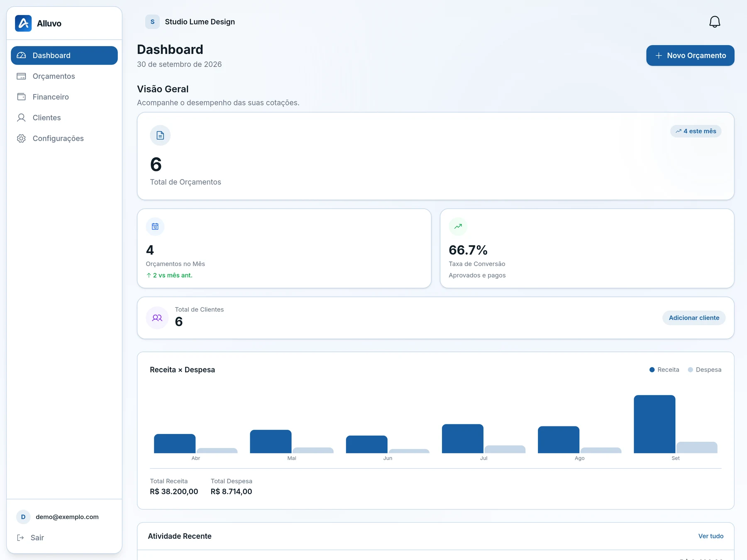Screen dimensions: 747x560
Task: Toggle the Despesa legend item
Action: [704, 370]
